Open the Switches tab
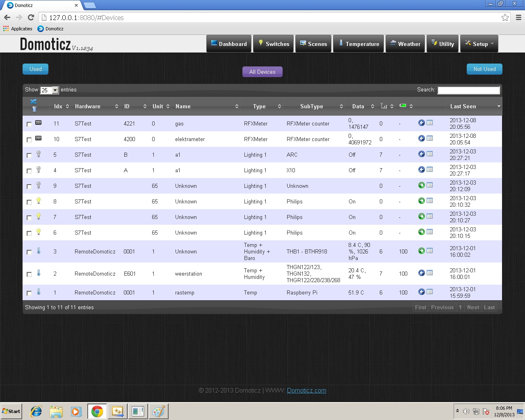The width and height of the screenshot is (525, 420). click(x=274, y=44)
